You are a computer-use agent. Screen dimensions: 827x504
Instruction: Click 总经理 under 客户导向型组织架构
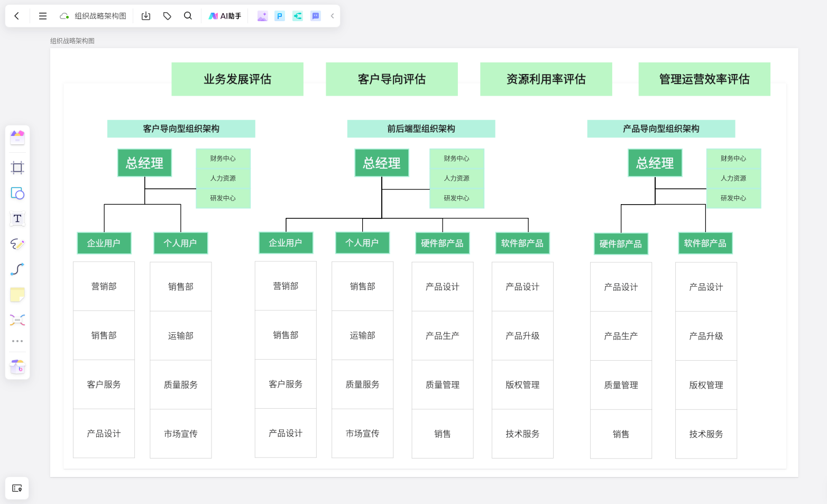[x=144, y=163]
